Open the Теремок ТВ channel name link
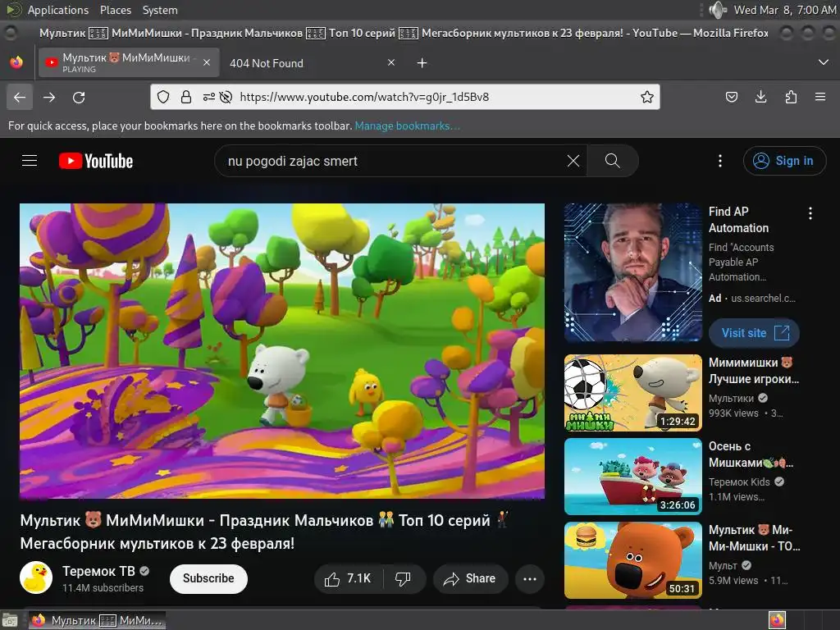Viewport: 840px width, 630px height. coord(98,571)
